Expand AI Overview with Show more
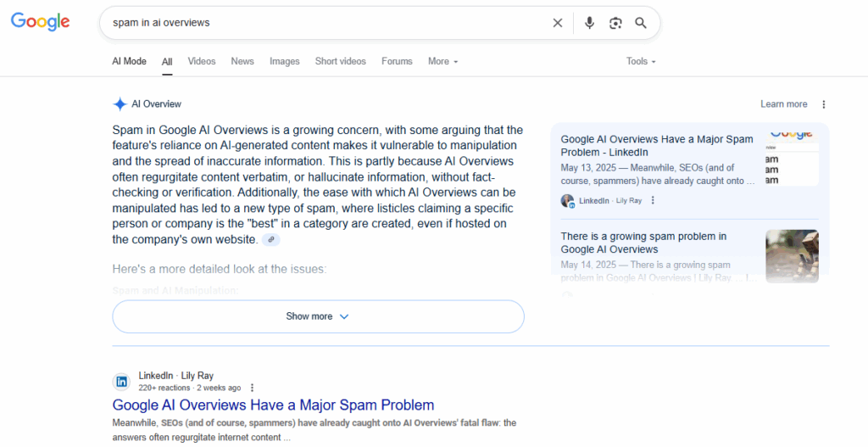Screen dimensions: 868x447 pyautogui.click(x=319, y=317)
